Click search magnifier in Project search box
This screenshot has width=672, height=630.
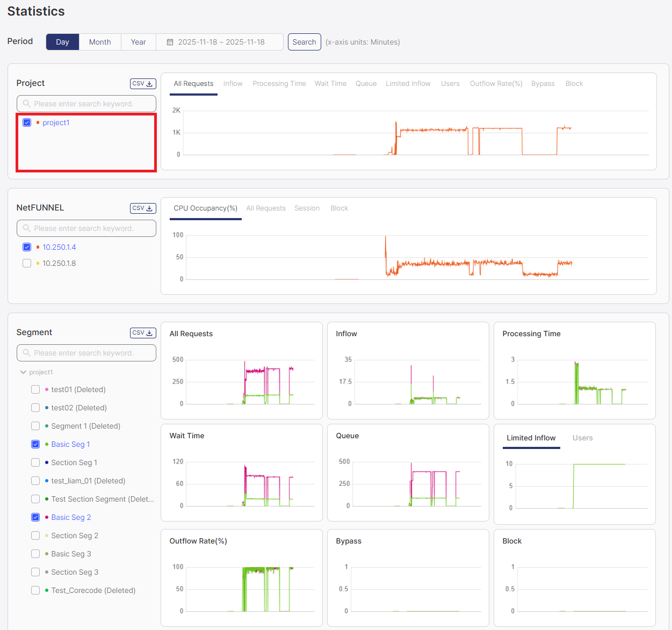coord(26,104)
